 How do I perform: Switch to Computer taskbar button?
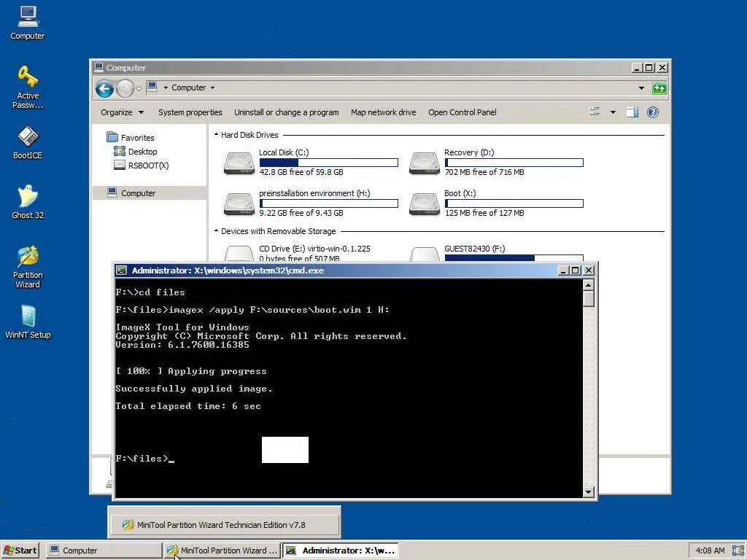(x=104, y=551)
